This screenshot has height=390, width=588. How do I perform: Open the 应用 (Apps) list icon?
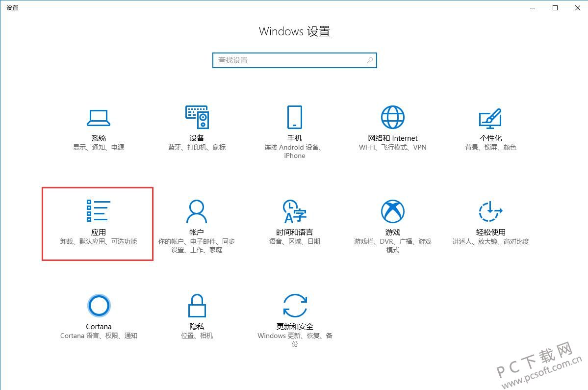pyautogui.click(x=98, y=210)
